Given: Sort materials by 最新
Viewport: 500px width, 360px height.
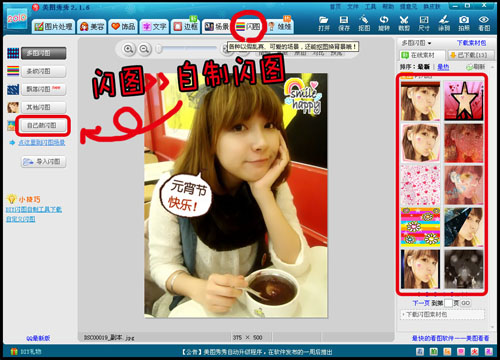Looking at the screenshot, I should click(424, 67).
